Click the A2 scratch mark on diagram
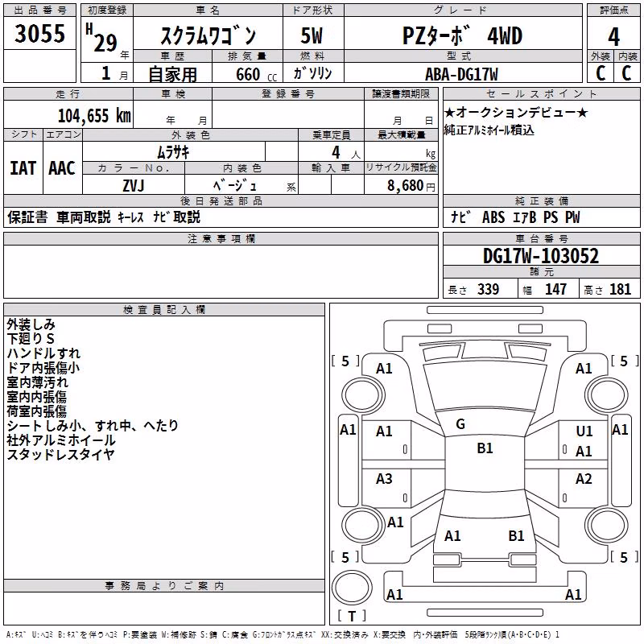The image size is (644, 644). pos(584,479)
